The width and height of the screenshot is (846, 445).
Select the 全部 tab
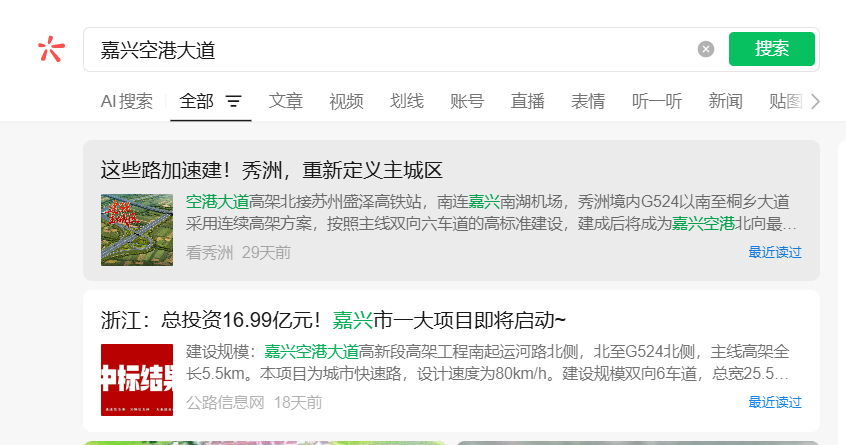196,101
